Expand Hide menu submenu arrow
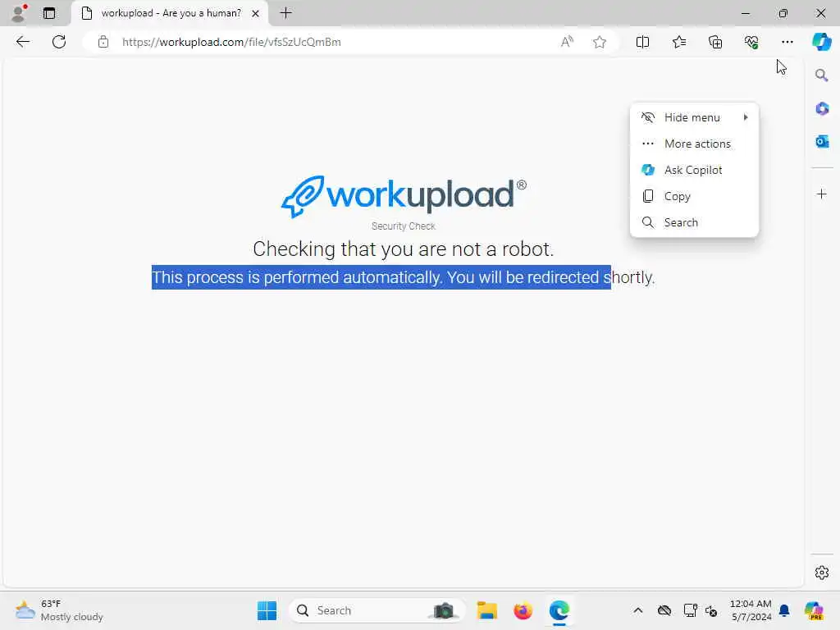The height and width of the screenshot is (630, 840). click(745, 117)
